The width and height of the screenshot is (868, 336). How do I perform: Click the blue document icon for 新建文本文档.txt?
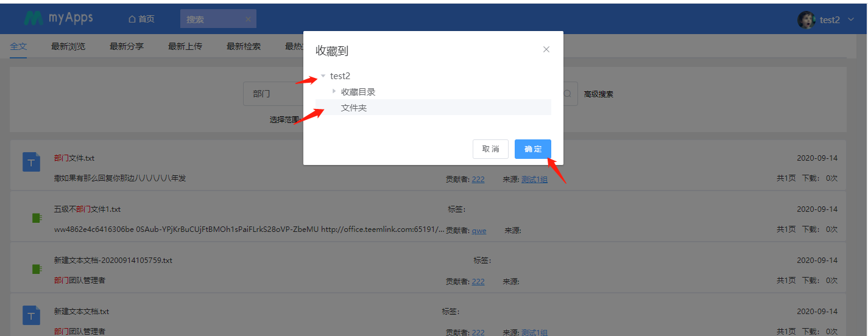tap(31, 315)
